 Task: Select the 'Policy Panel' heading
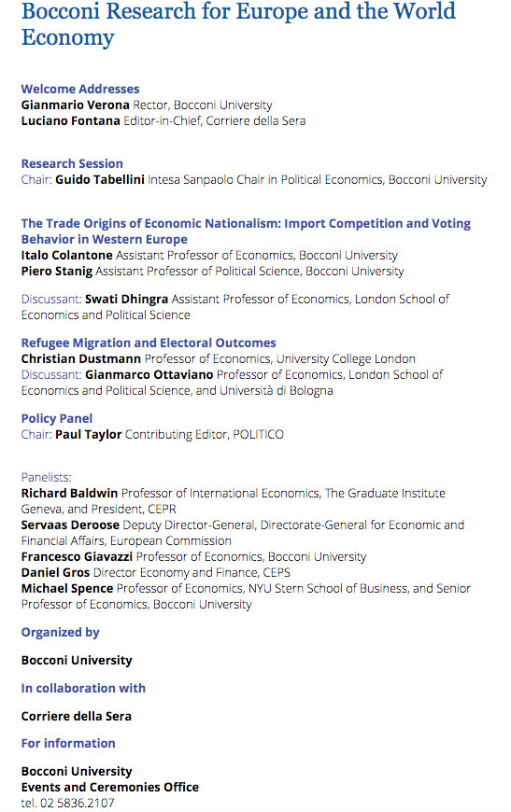pos(57,418)
